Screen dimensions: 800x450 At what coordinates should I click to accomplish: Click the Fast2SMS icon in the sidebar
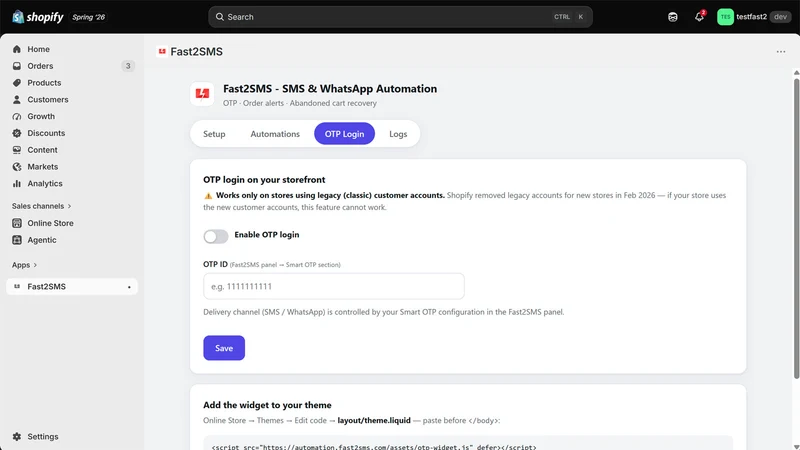pos(17,287)
